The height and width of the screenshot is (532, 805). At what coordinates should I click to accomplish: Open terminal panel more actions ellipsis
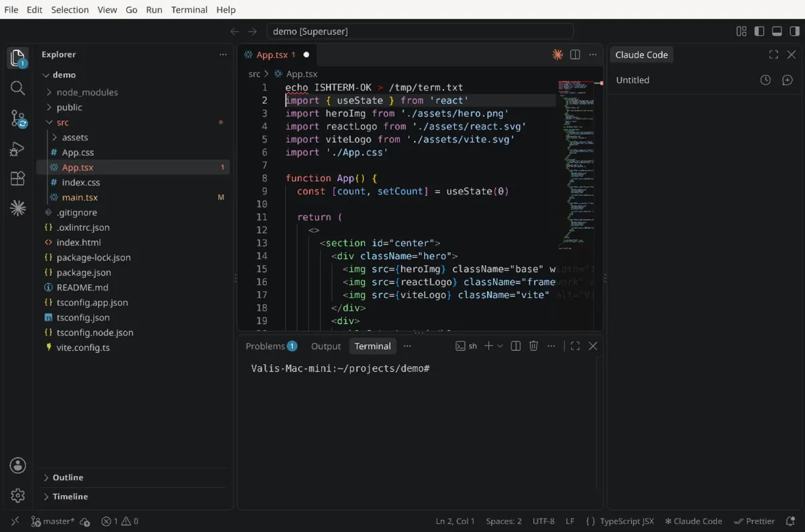click(x=551, y=346)
